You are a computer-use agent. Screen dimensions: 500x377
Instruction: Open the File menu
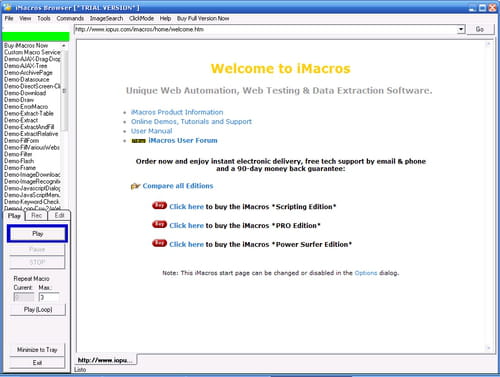[9, 18]
